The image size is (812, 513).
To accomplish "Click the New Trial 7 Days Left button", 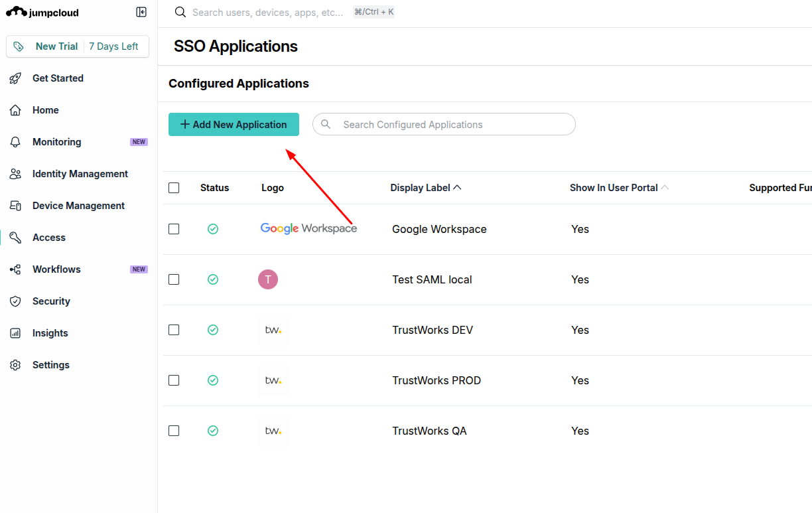I will tap(78, 46).
